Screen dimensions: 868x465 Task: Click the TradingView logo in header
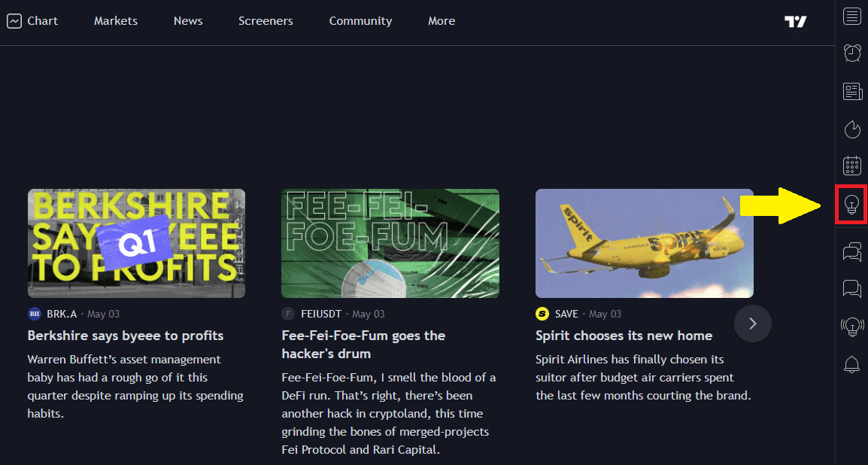click(796, 22)
